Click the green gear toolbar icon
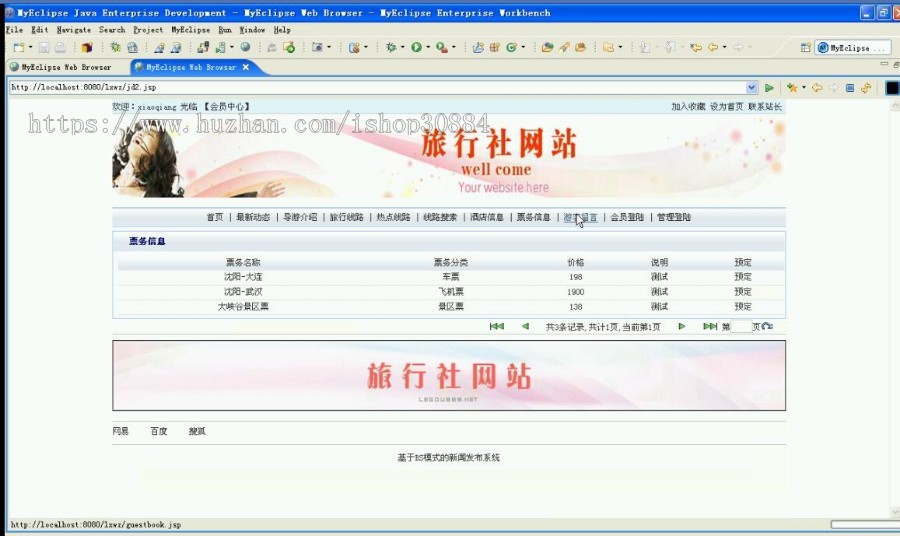900x536 pixels. [x=115, y=48]
